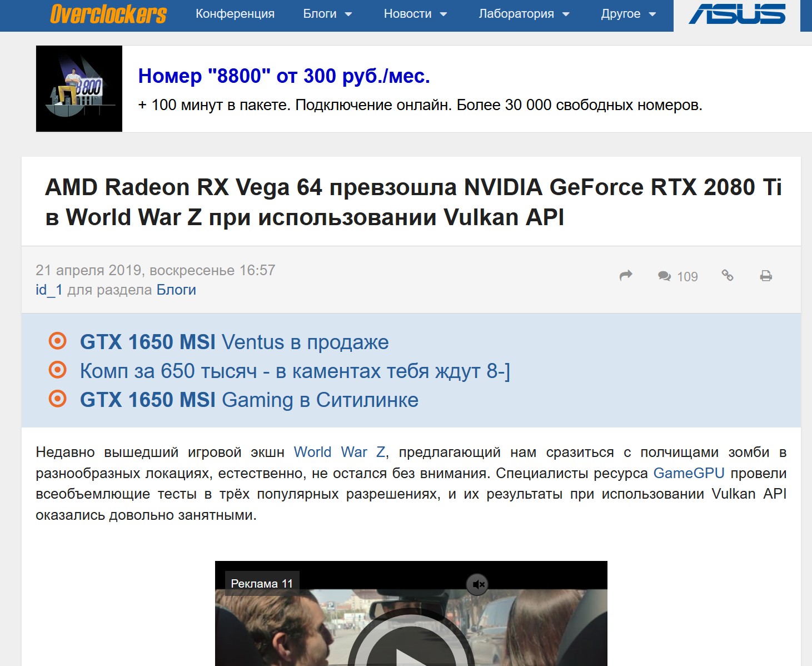Follow the World War Z link

pos(339,452)
